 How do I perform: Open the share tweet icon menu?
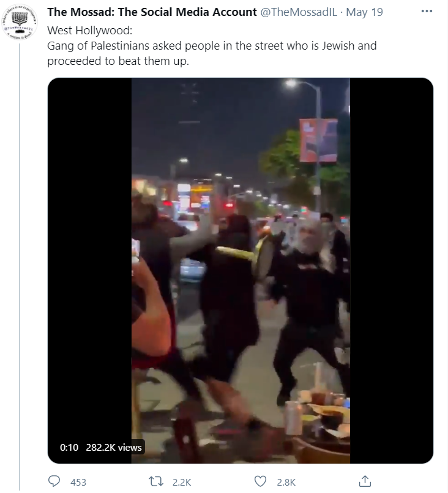pos(364,481)
